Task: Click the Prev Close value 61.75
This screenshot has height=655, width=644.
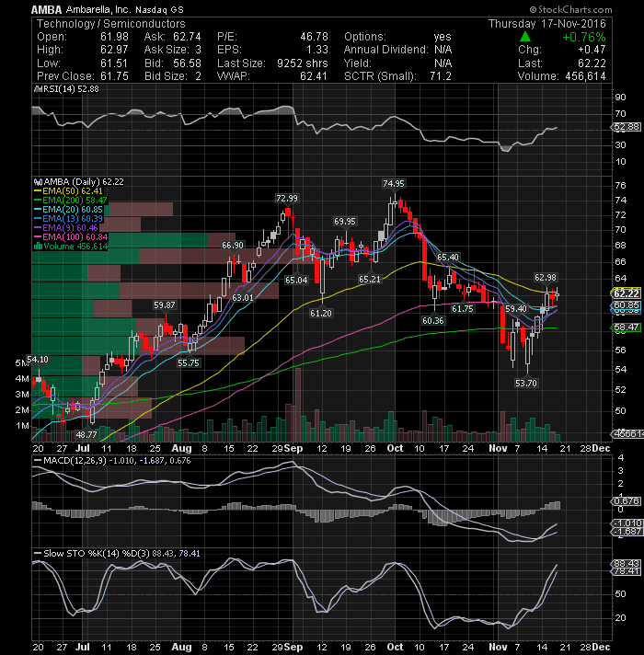Action: [114, 76]
